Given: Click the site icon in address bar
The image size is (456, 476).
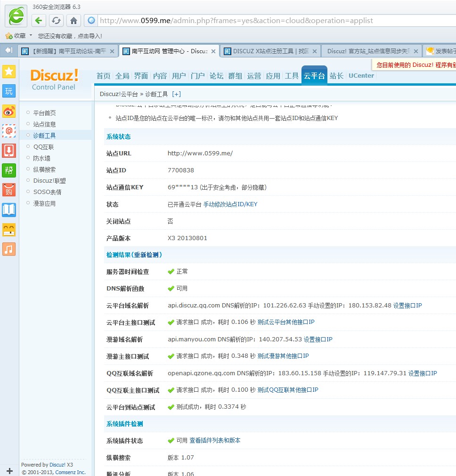Looking at the screenshot, I should click(x=91, y=20).
